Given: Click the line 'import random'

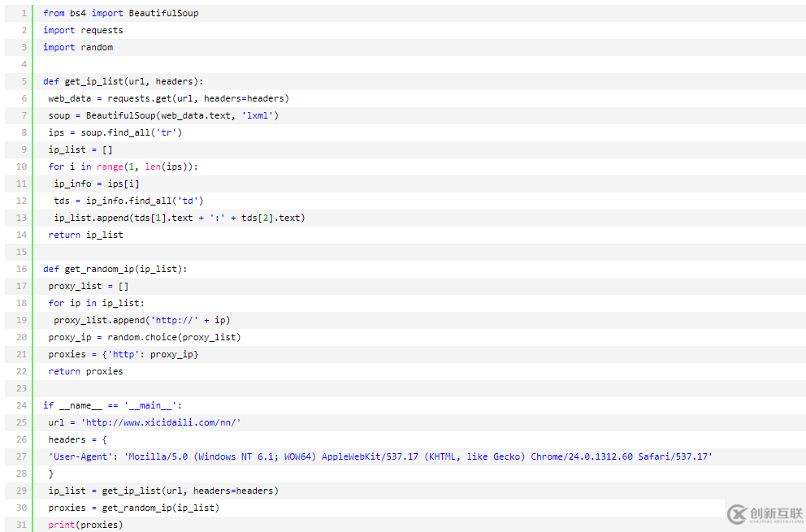Looking at the screenshot, I should coord(78,47).
